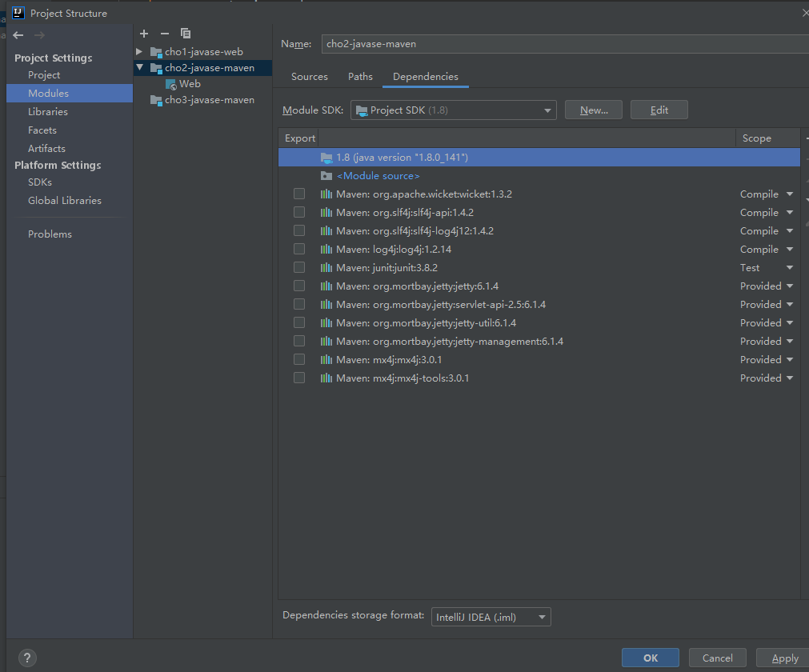Switch to the Paths tab

360,77
